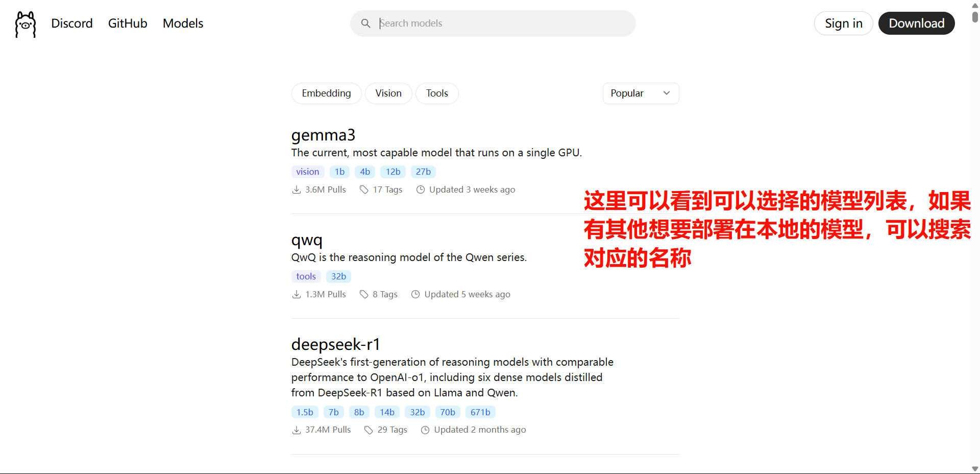Viewport: 980px width, 474px height.
Task: Click the Sign in button
Action: [844, 23]
